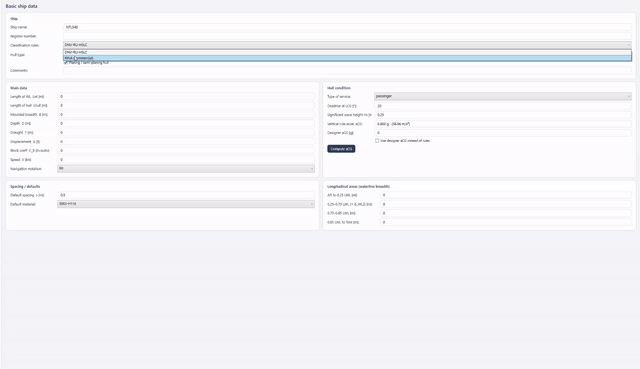Focus the Speed V input field
The width and height of the screenshot is (640, 369).
click(186, 160)
